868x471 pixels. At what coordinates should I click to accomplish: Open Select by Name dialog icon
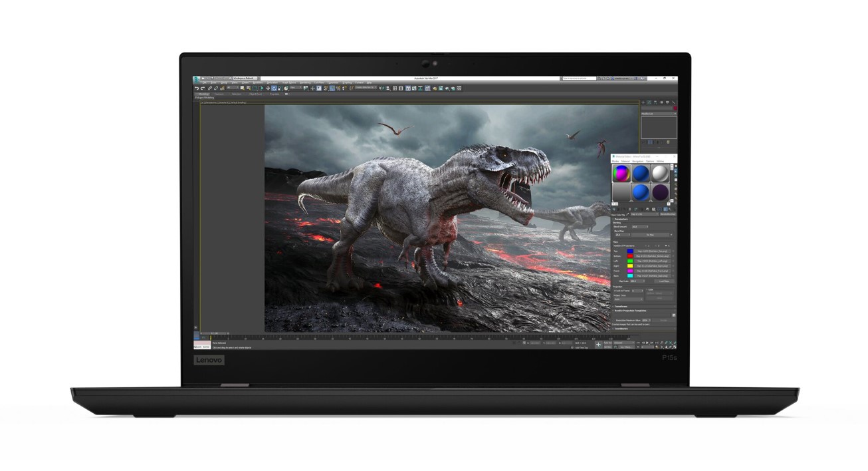tap(249, 88)
